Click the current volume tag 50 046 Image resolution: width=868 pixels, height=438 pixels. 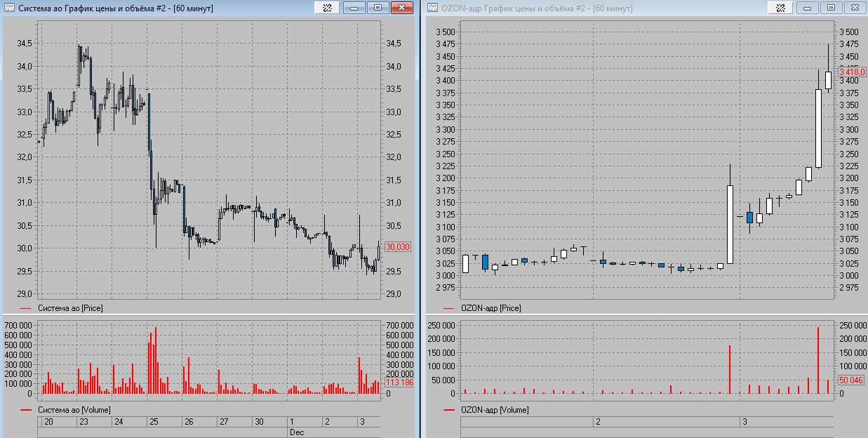pos(851,380)
